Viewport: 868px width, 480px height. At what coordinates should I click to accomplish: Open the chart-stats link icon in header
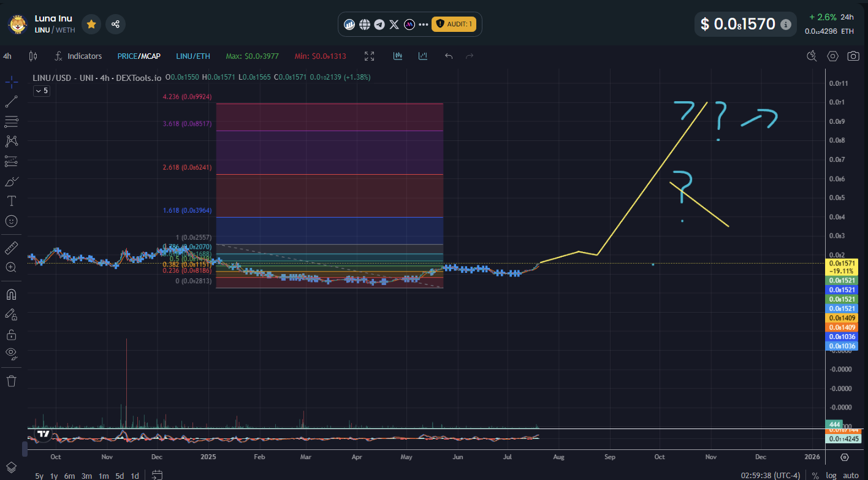point(350,25)
